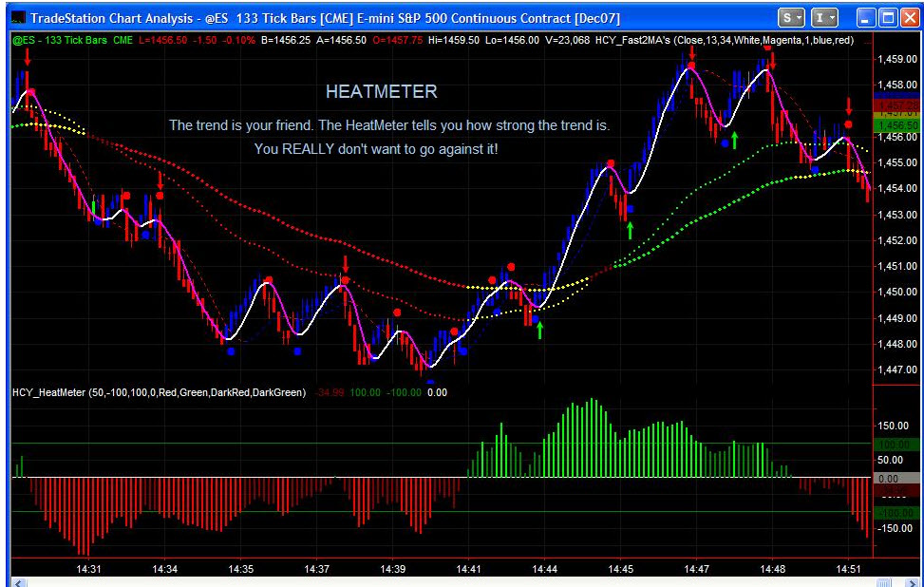Click the 14:31 time axis label
The image size is (924, 587).
tap(88, 569)
